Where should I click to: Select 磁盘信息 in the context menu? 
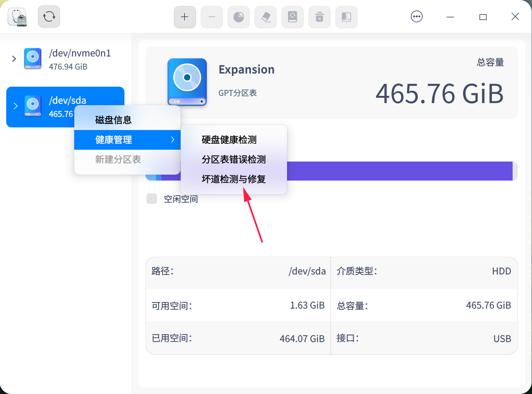coord(127,120)
